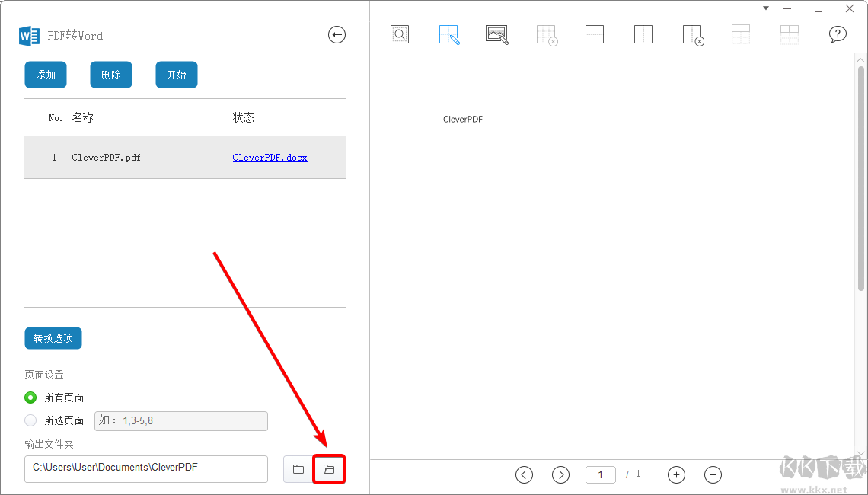Click the merge rows table icon
This screenshot has width=868, height=495.
(741, 34)
